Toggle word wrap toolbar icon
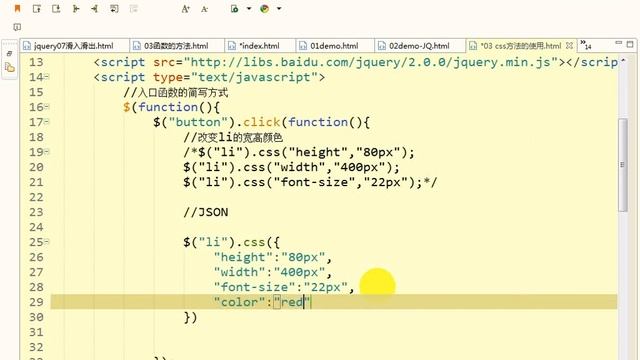 coord(114,9)
